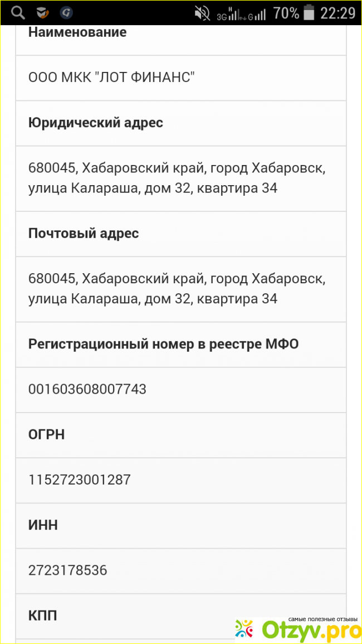The height and width of the screenshot is (644, 362).
Task: Tap the registration number 001603608007743
Action: pyautogui.click(x=87, y=389)
